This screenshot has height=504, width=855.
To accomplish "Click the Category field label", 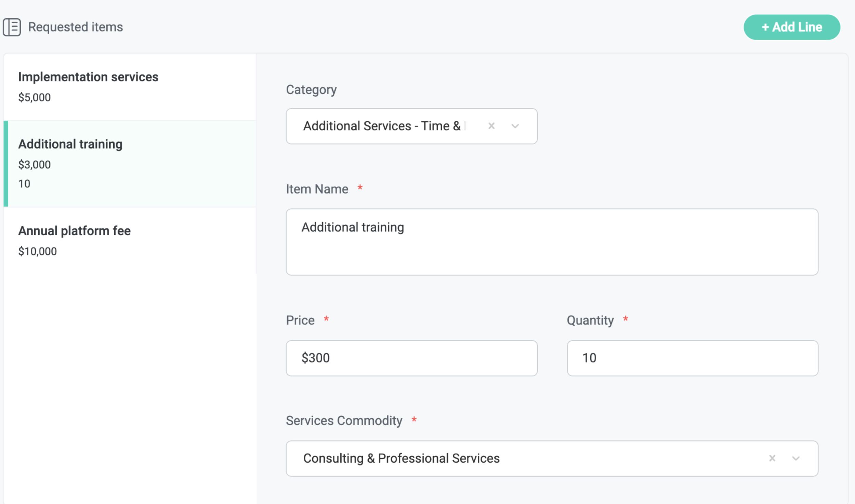I will pos(311,90).
